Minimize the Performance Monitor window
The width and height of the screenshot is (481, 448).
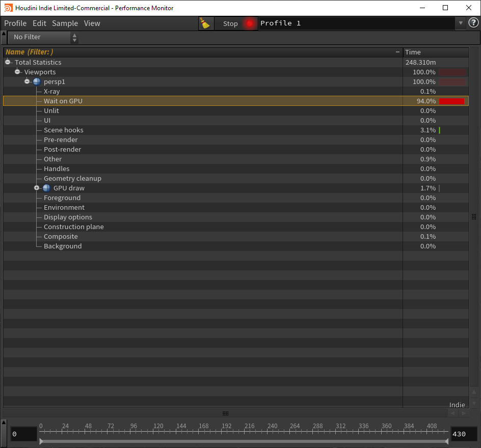422,8
